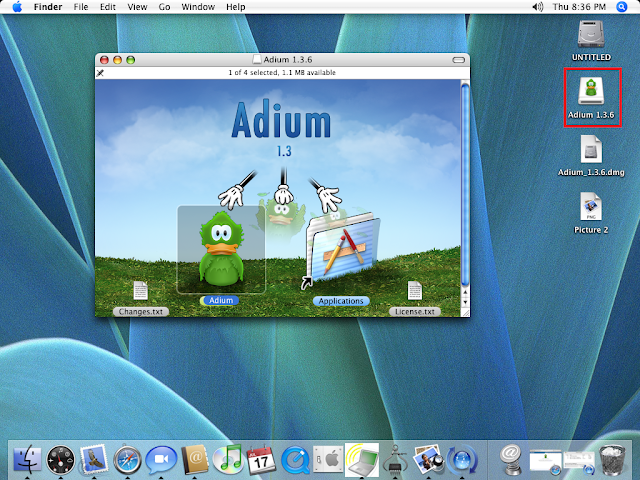Open iCal from the Dock
The height and width of the screenshot is (480, 640).
click(x=262, y=460)
